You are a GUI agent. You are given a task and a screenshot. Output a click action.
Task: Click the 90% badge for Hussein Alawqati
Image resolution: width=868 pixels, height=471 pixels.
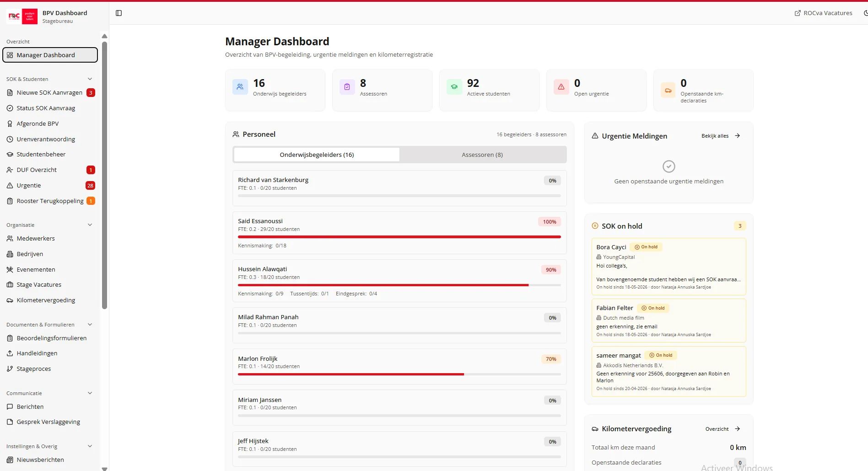coord(551,270)
